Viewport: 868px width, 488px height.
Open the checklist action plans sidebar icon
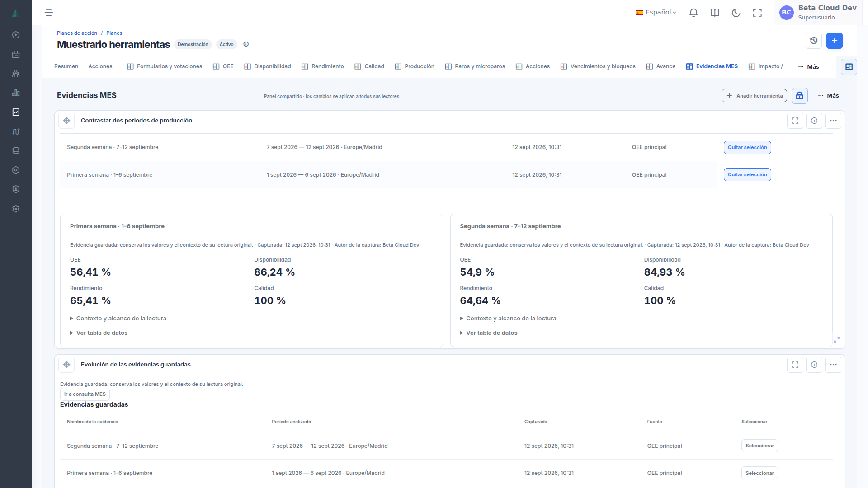[16, 112]
